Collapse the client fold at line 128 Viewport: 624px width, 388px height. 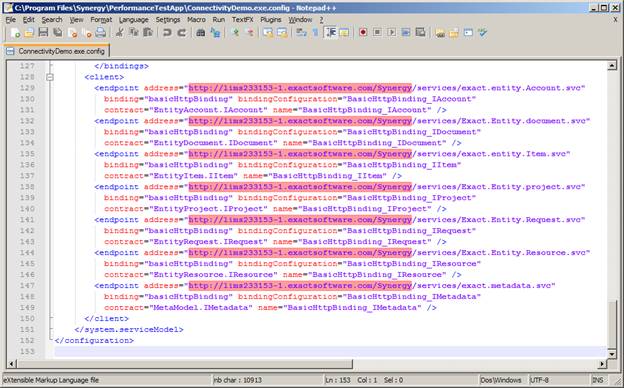point(50,77)
